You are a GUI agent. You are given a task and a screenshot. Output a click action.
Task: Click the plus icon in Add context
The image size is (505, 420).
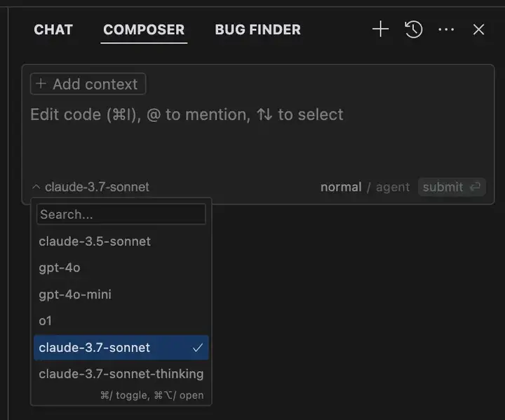[x=41, y=83]
